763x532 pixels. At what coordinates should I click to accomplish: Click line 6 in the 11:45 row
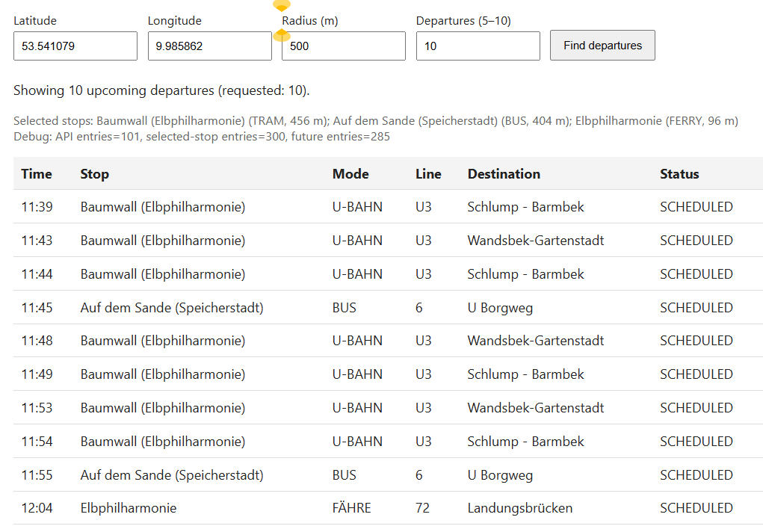419,308
